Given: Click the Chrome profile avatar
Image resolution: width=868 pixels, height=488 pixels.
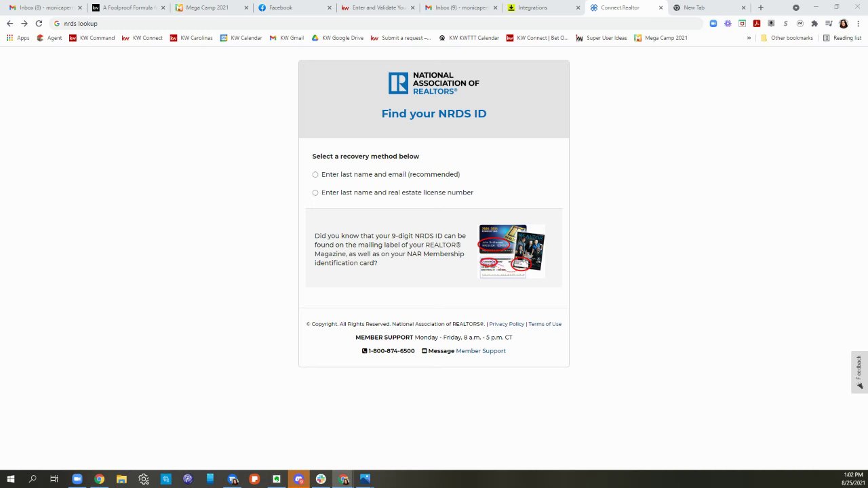Looking at the screenshot, I should click(844, 23).
